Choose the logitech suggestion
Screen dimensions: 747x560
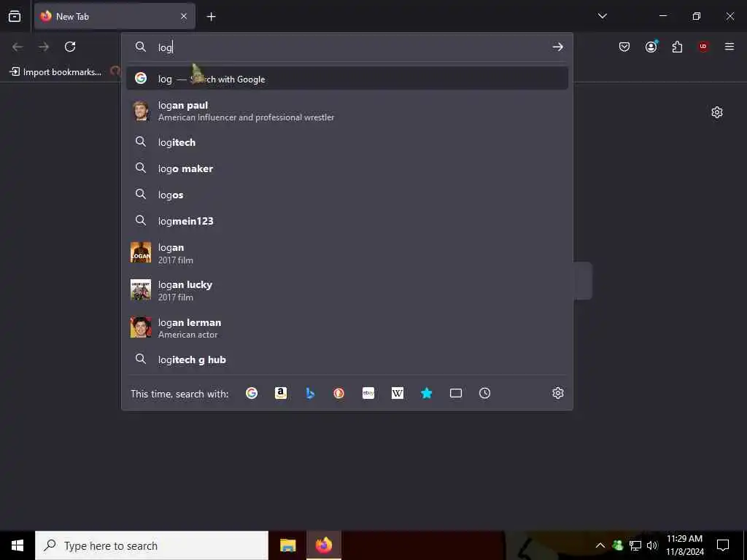point(347,142)
